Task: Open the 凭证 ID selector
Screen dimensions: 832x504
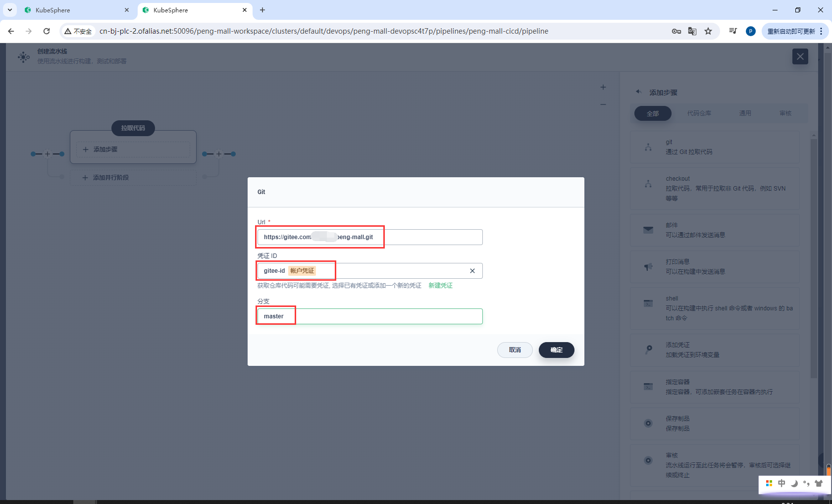Action: click(370, 271)
